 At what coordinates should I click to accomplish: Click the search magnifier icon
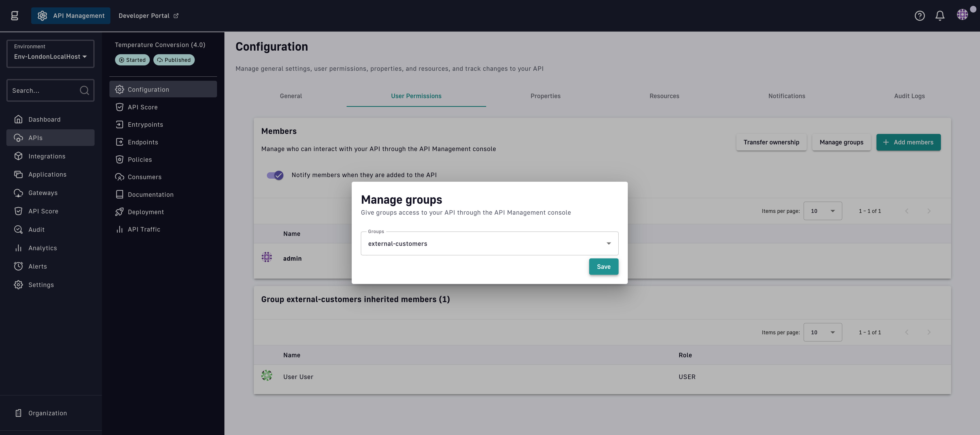pos(84,90)
